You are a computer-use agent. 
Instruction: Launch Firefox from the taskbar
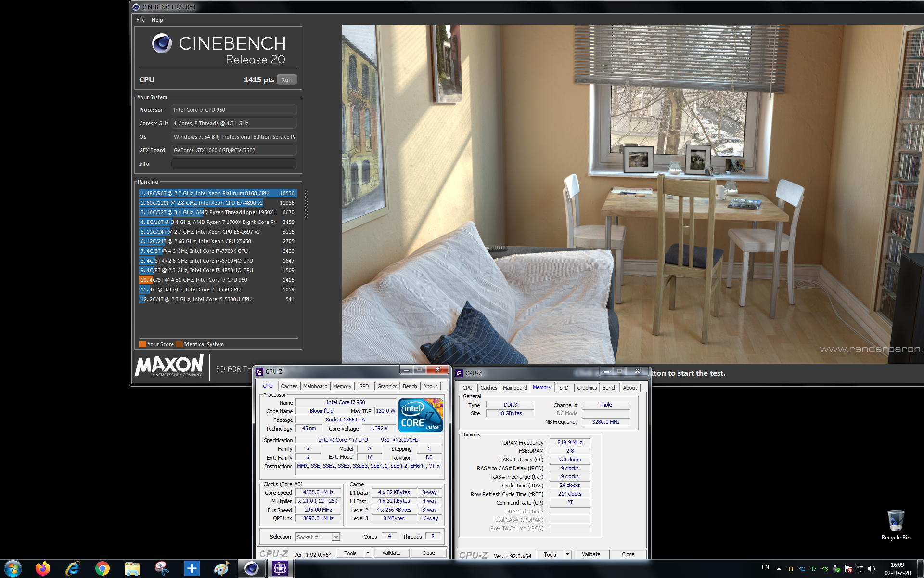(43, 569)
